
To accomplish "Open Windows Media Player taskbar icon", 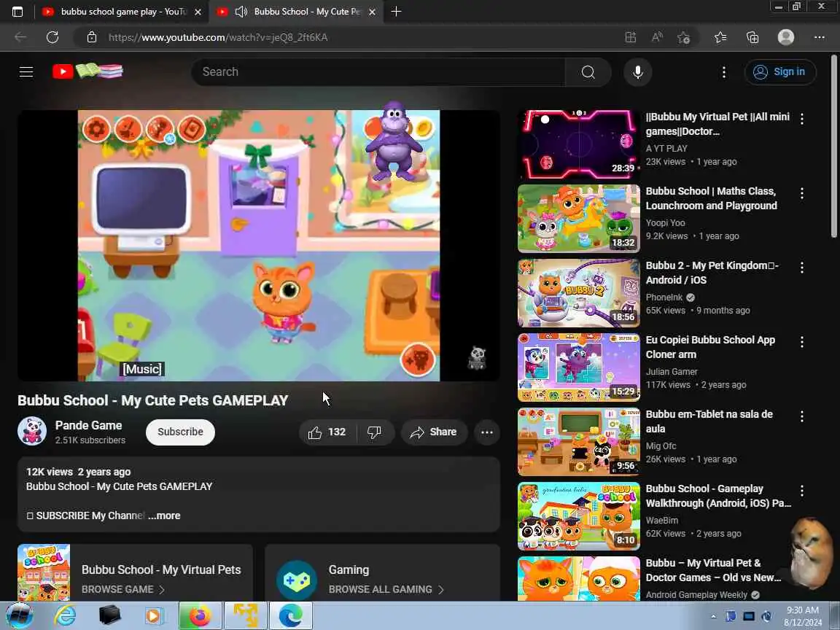I will tap(155, 615).
